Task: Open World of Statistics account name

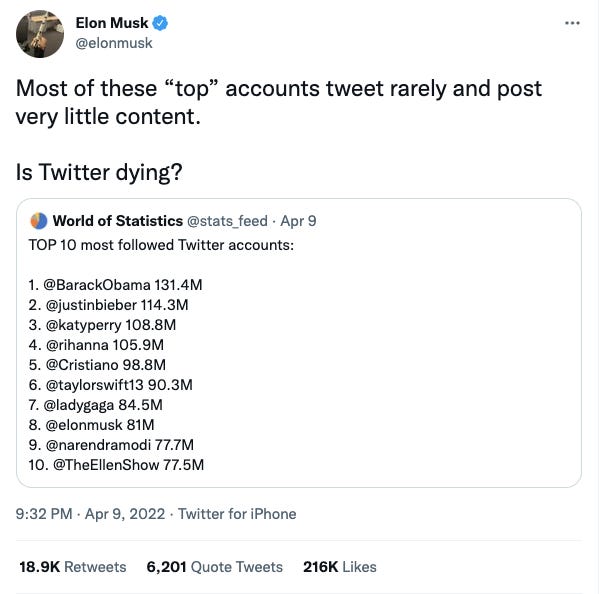Action: [x=118, y=221]
